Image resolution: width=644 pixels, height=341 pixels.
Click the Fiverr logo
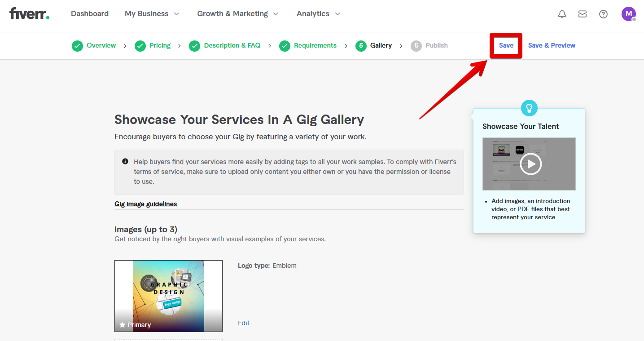coord(29,13)
